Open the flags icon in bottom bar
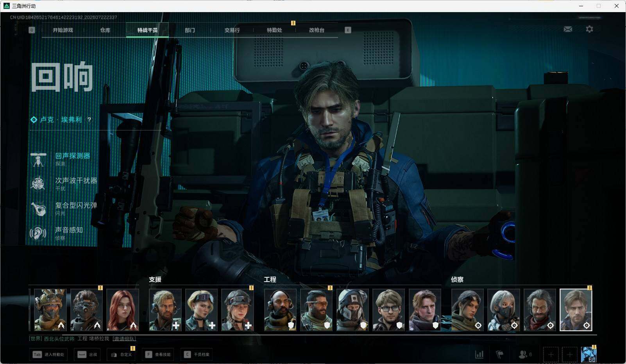The image size is (626, 364). coord(499,354)
